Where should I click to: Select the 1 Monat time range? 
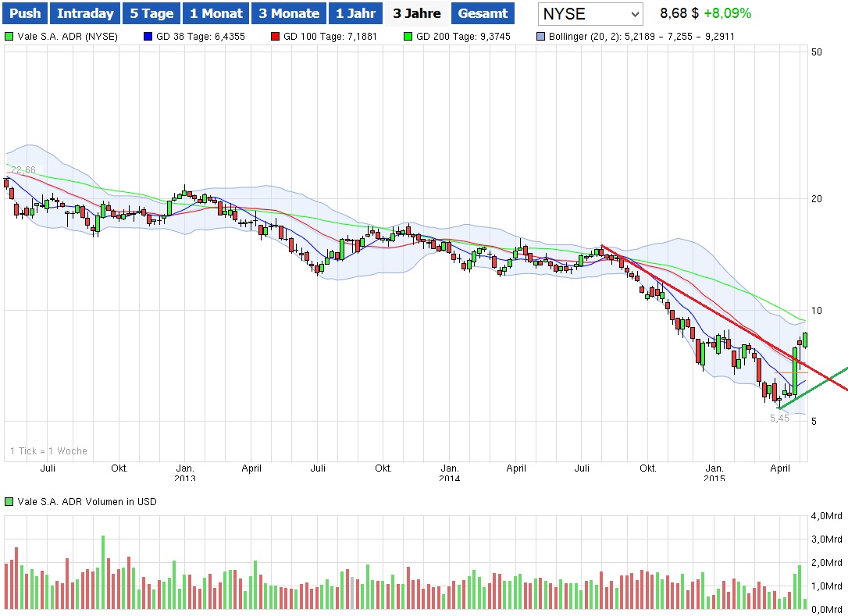coord(216,13)
